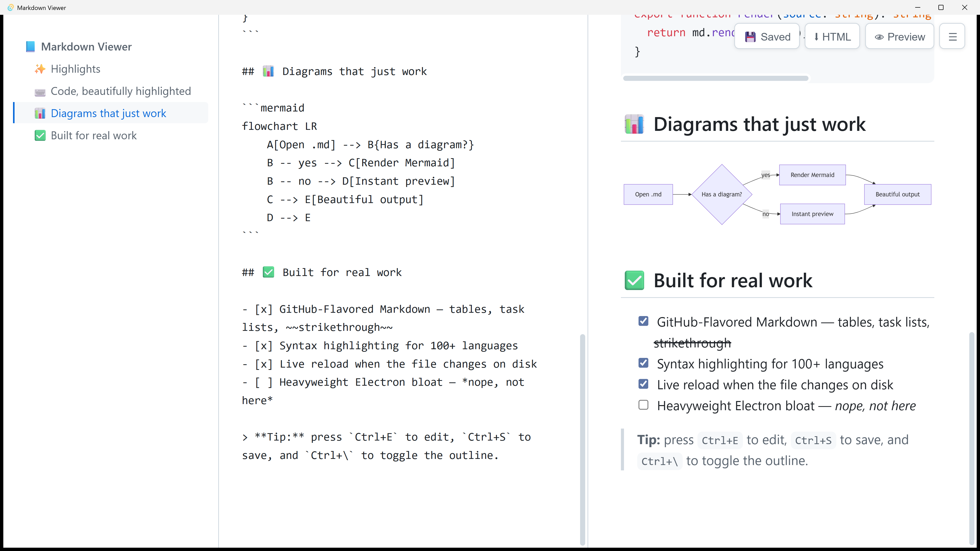The image size is (980, 551).
Task: Click bar chart emoji in preview heading
Action: point(634,124)
